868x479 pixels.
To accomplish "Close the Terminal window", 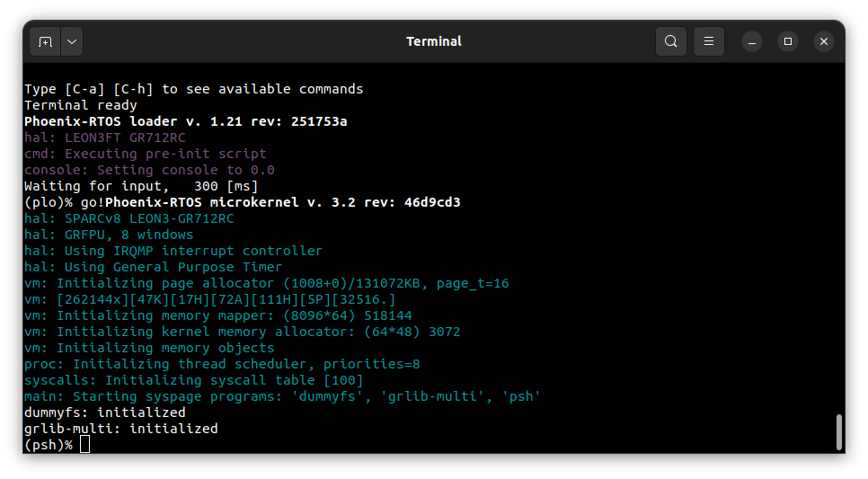I will 824,41.
